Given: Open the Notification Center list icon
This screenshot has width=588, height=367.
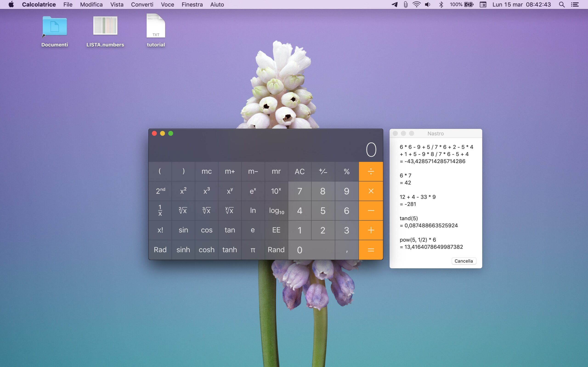Looking at the screenshot, I should (575, 5).
